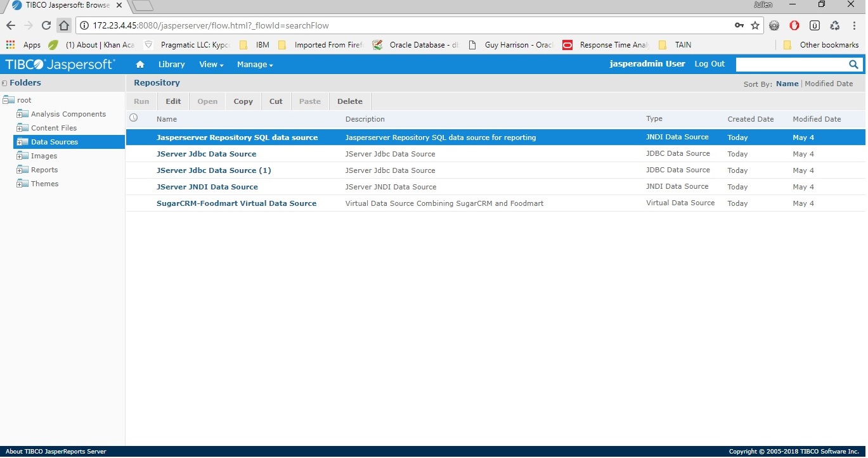Expand the Analysis Components folder

point(19,115)
